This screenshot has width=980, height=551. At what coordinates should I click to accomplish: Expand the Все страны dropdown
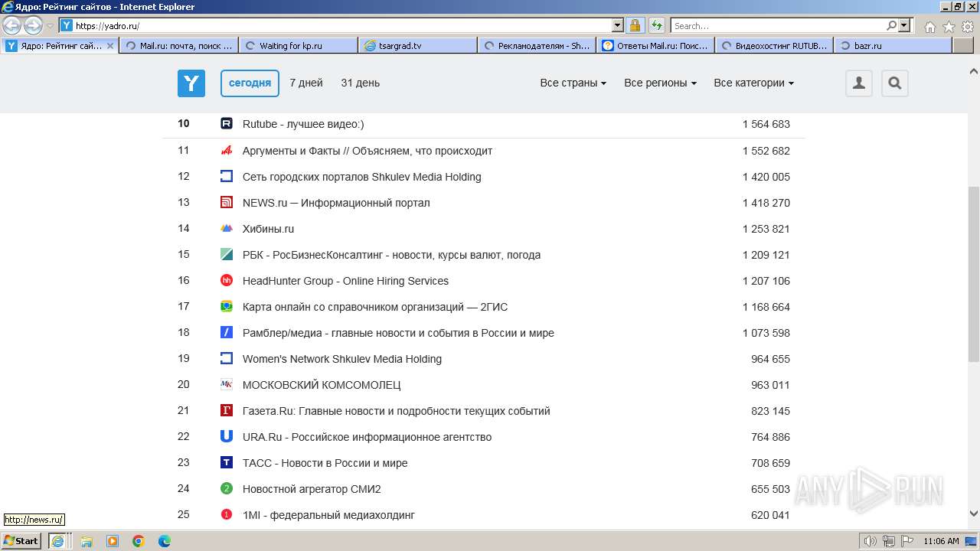tap(573, 83)
